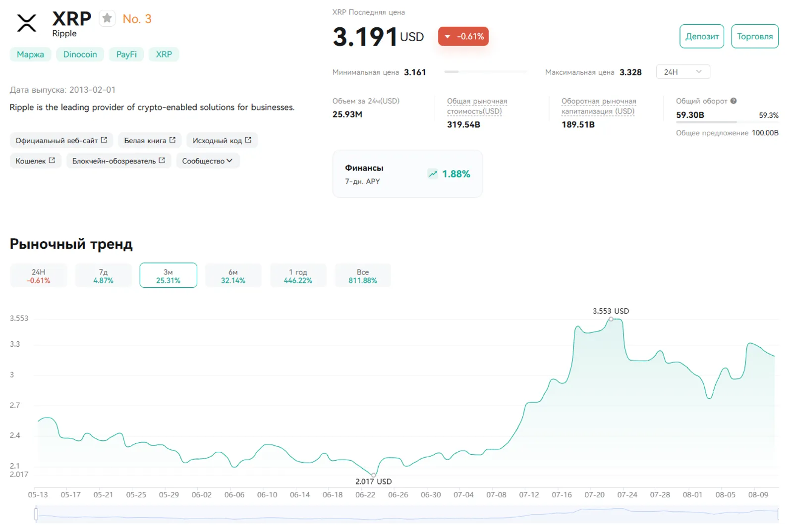Switch chart to 6м tab

point(233,275)
